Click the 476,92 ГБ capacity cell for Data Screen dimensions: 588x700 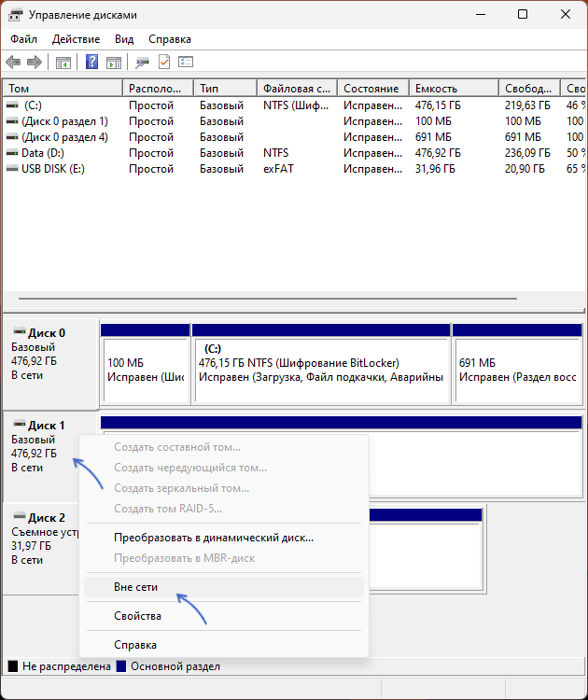click(x=438, y=153)
